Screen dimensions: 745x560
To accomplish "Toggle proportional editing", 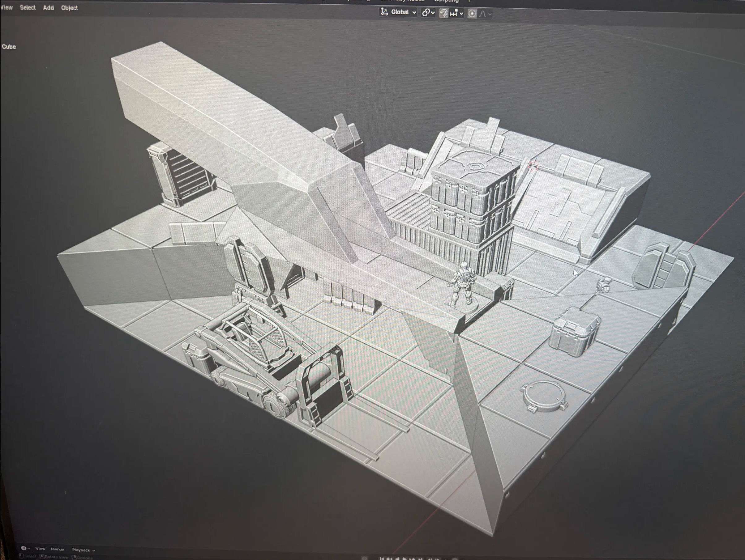I will [472, 14].
